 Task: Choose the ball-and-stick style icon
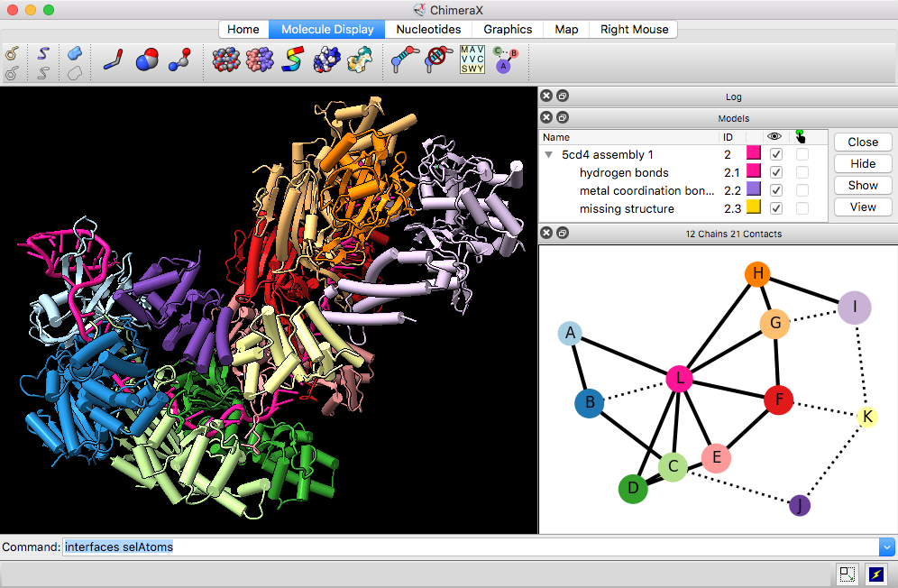pos(179,60)
